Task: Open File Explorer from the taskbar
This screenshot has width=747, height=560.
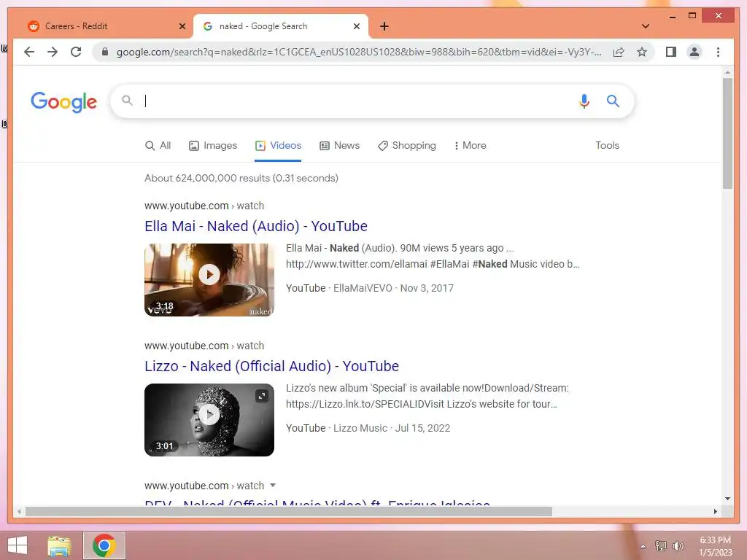Action: tap(59, 545)
